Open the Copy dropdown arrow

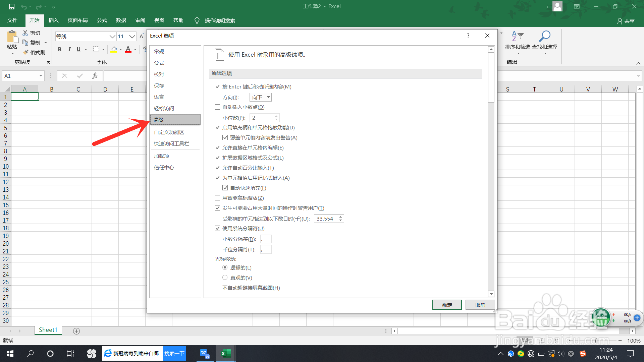tap(46, 43)
